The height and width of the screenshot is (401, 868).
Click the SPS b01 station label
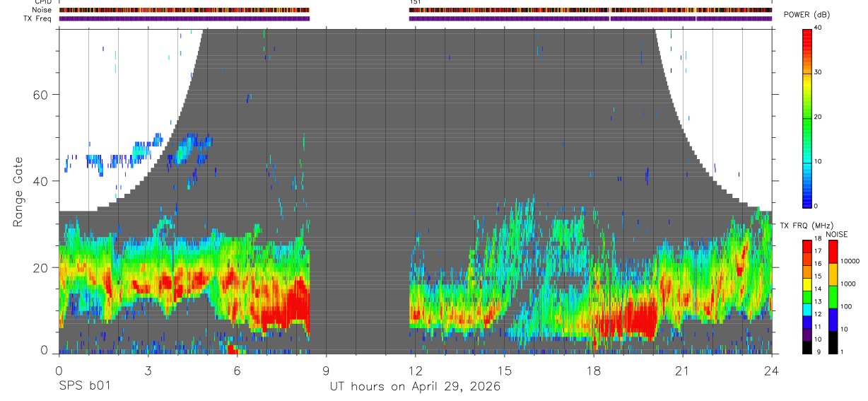pyautogui.click(x=84, y=386)
